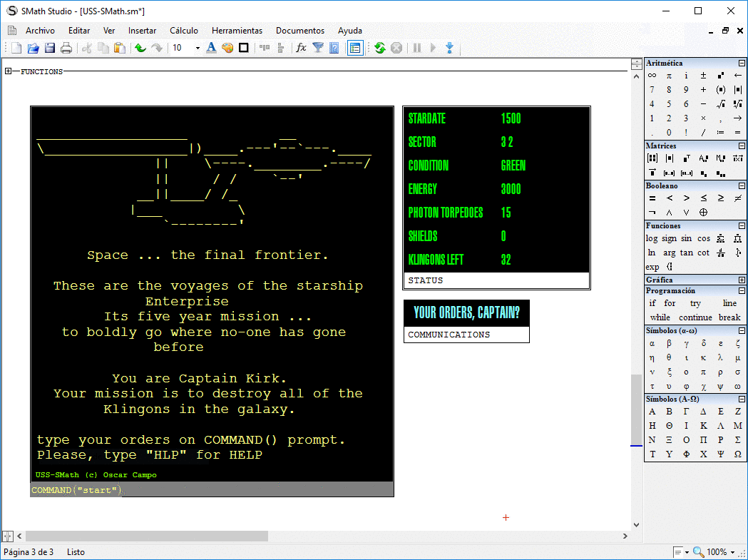The width and height of the screenshot is (748, 560).
Task: Expand the Gráfica panel
Action: point(742,280)
